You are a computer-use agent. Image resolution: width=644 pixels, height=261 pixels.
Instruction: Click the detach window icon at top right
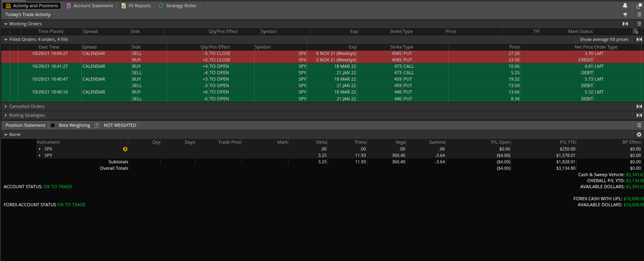[639, 5]
